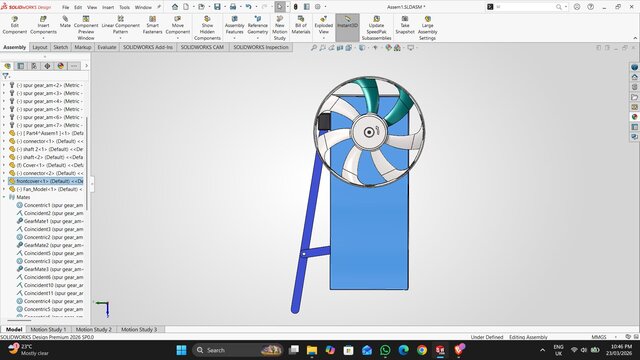Open Google Chrome from taskbar
The width and height of the screenshot is (640, 360).
422,350
